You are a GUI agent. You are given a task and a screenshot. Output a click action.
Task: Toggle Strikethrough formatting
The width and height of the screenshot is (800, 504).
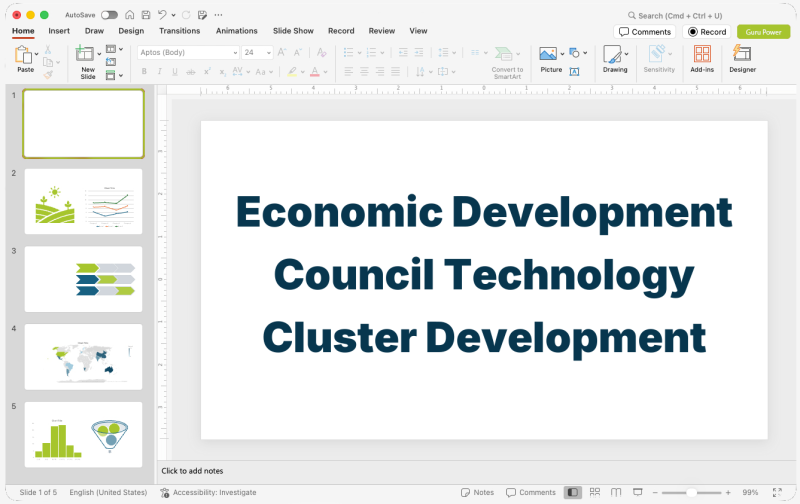pyautogui.click(x=191, y=72)
